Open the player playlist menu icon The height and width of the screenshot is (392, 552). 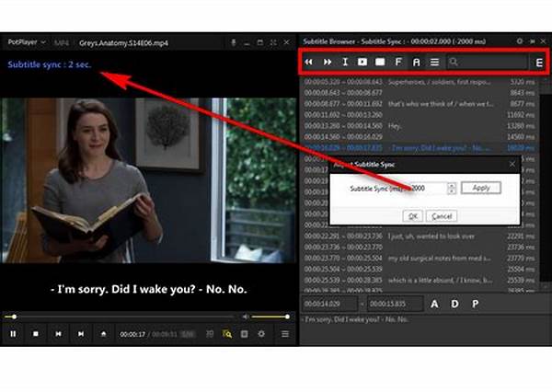tap(285, 333)
